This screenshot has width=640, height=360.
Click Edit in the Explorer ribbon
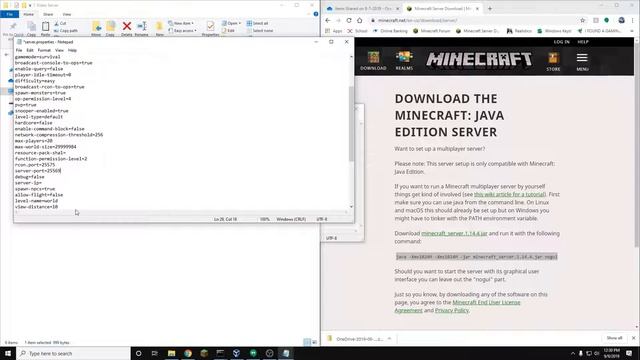pyautogui.click(x=228, y=31)
